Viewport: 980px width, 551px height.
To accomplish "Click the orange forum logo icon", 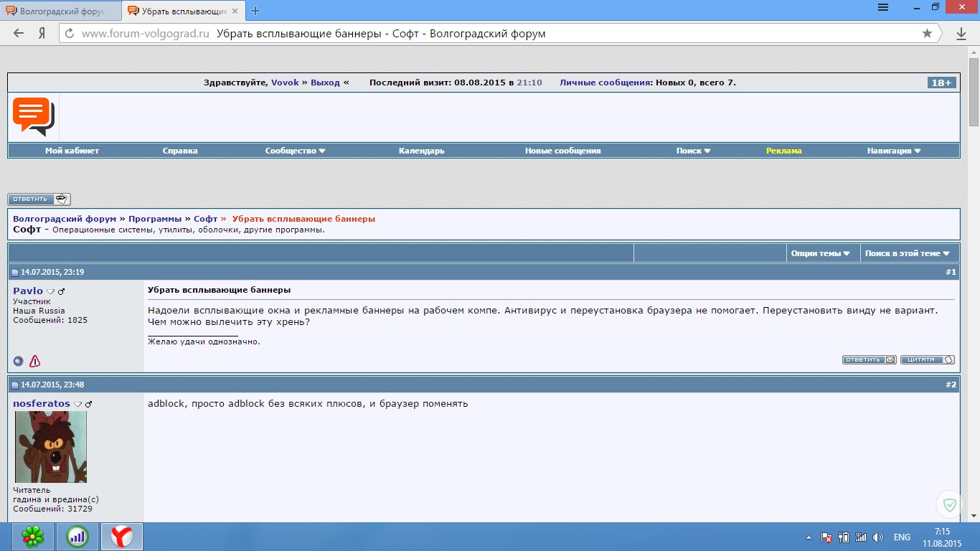I will (x=33, y=116).
